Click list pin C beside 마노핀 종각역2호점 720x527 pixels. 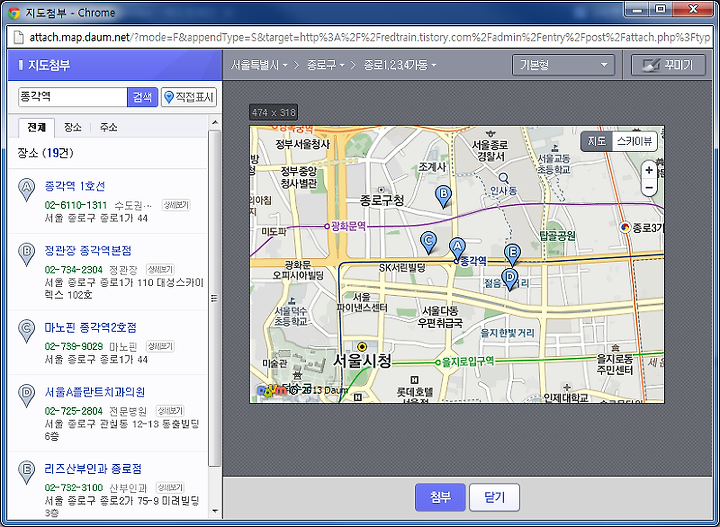[26, 331]
